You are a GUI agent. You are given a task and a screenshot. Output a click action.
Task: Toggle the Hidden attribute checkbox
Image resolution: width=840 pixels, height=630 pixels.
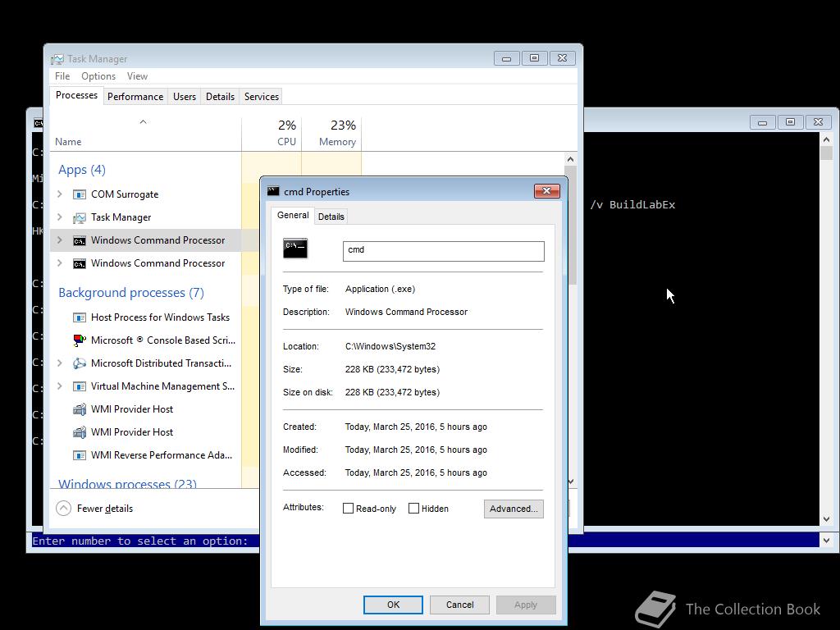[413, 509]
